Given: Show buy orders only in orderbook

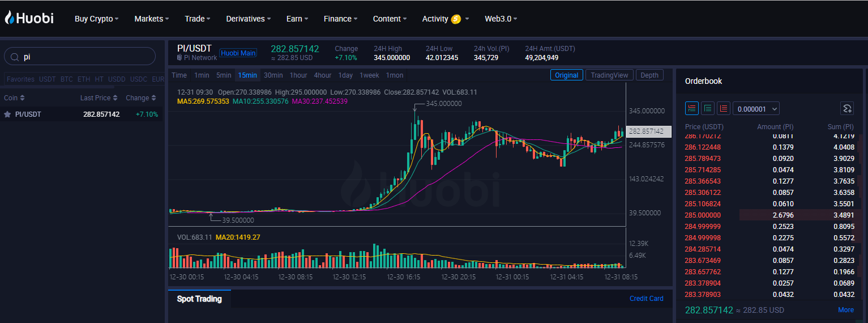Looking at the screenshot, I should [707, 108].
